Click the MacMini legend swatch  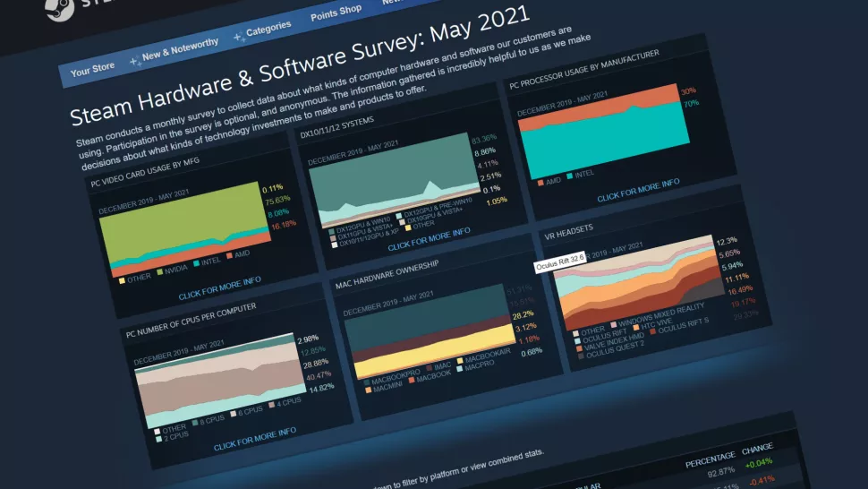pyautogui.click(x=368, y=390)
